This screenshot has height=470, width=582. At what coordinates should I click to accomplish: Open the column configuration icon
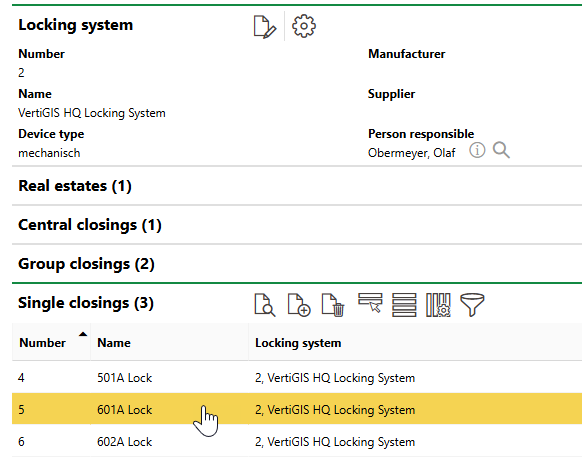coord(438,305)
